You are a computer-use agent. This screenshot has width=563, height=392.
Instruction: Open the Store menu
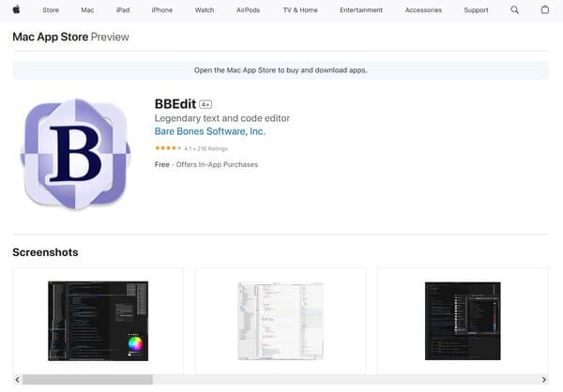(51, 10)
